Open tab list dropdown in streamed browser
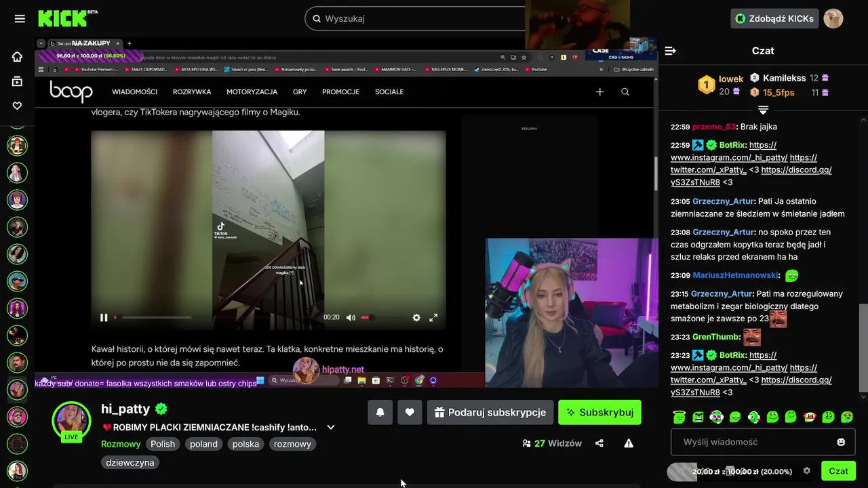Screen dimensions: 868x488 41,43
